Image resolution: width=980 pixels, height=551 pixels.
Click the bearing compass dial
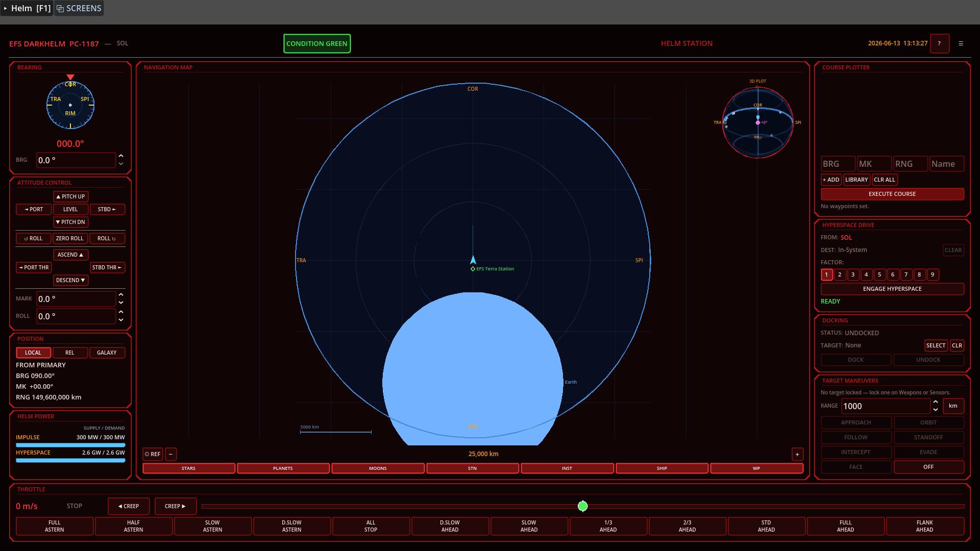[x=70, y=105]
